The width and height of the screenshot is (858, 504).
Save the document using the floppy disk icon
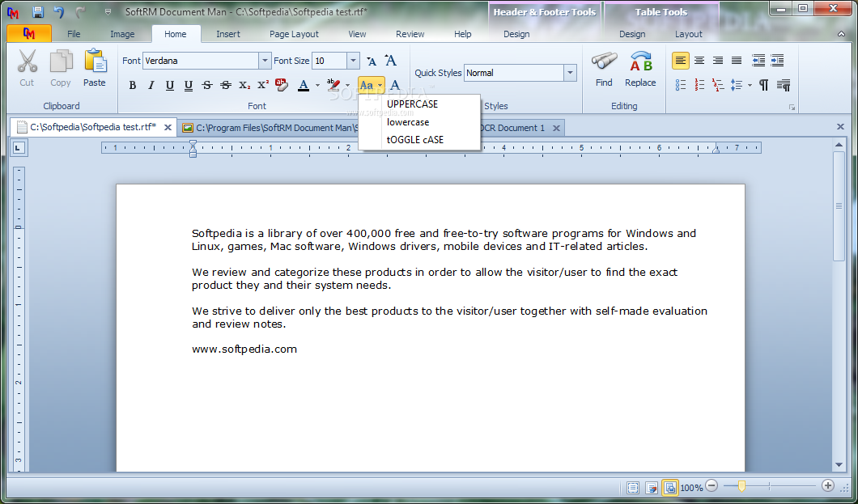pos(38,11)
